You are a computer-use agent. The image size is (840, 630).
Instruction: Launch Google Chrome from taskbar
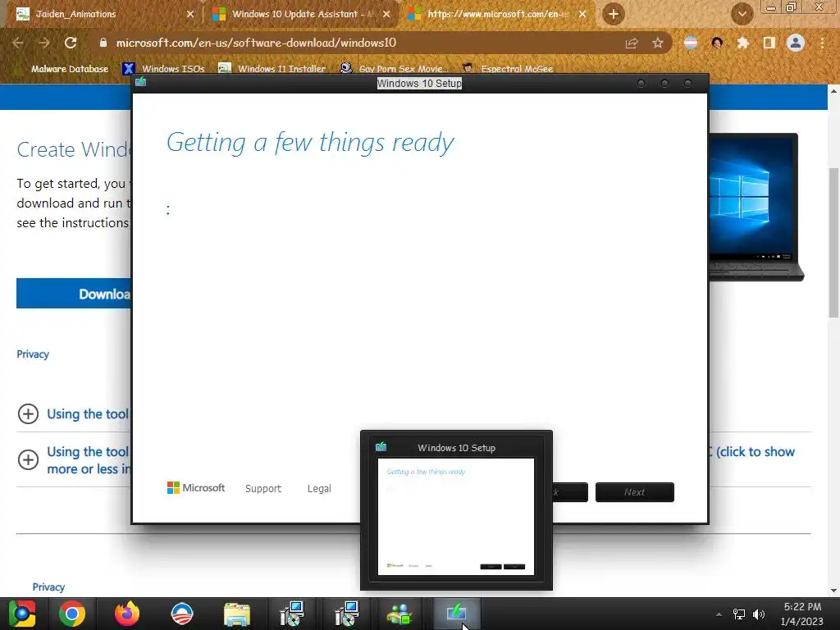(x=72, y=614)
